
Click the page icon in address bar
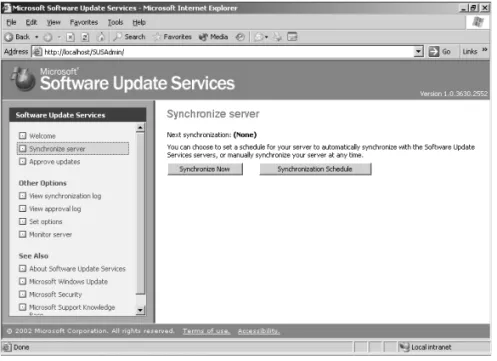pos(37,52)
